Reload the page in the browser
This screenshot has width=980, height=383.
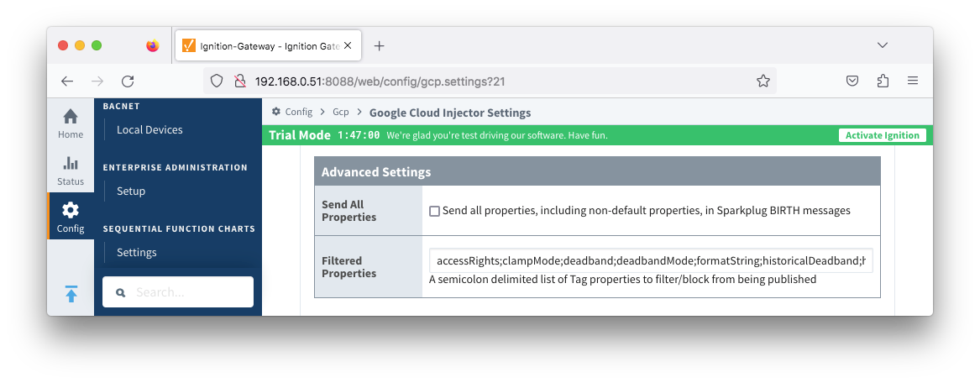tap(128, 81)
